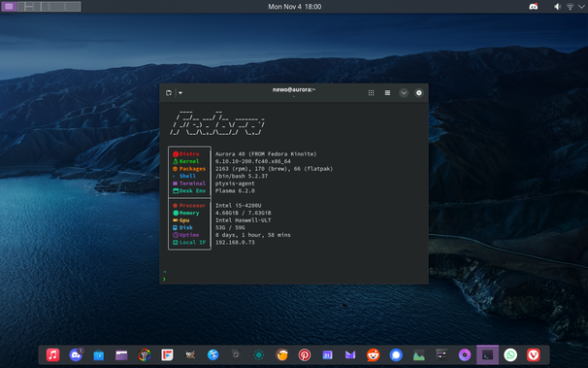Screen dimensions: 588x368
Task: Open Pinterest from the dock
Action: click(x=305, y=354)
